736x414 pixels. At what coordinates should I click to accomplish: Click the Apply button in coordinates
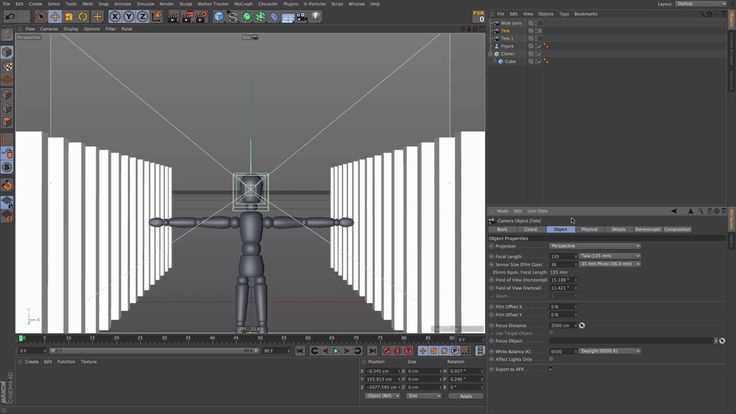coord(466,396)
